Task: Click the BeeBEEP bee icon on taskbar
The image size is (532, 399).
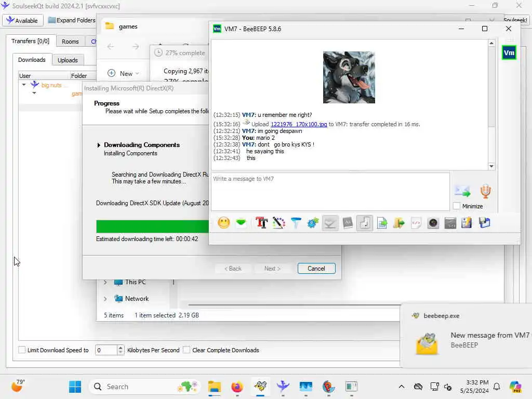Action: coord(260,387)
